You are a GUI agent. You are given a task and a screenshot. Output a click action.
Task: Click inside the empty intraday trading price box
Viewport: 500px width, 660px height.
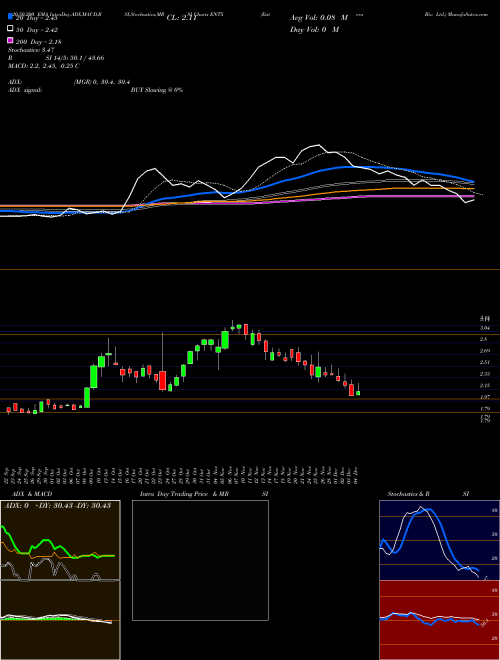point(200,560)
